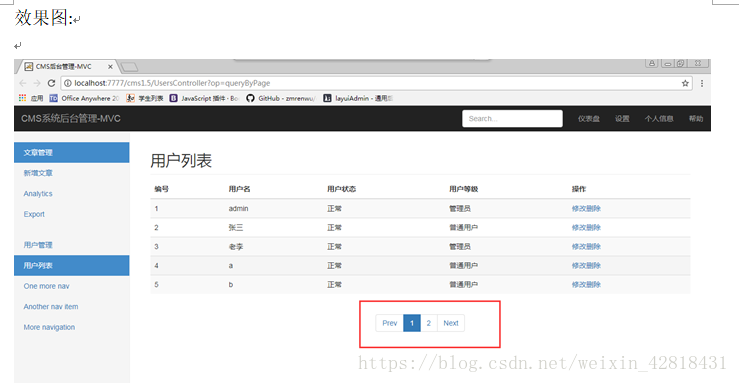Go to next page with Next

click(x=451, y=323)
